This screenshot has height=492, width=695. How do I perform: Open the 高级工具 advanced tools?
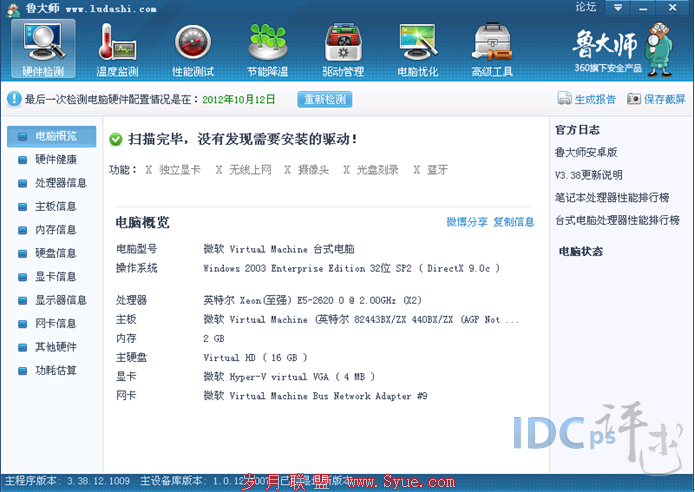(x=492, y=50)
